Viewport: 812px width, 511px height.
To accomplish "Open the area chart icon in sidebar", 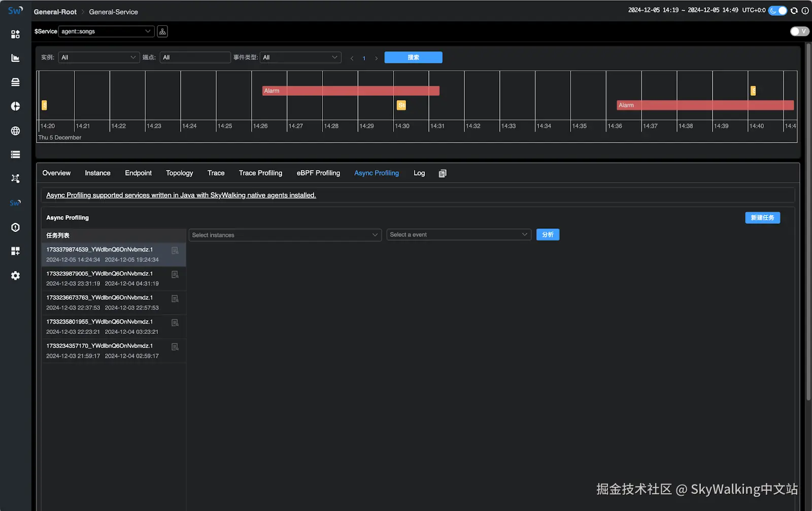I will tap(15, 58).
